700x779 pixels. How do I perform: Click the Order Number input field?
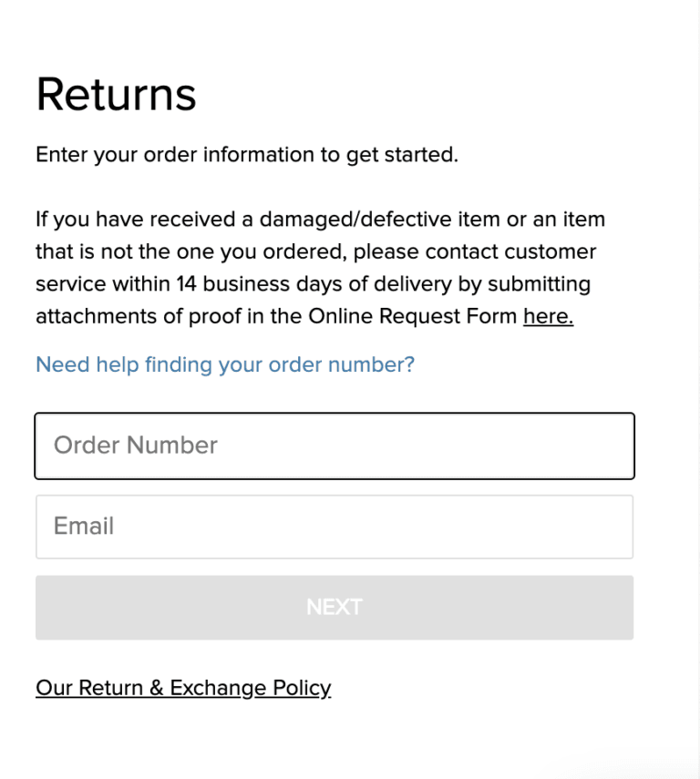[x=335, y=446]
